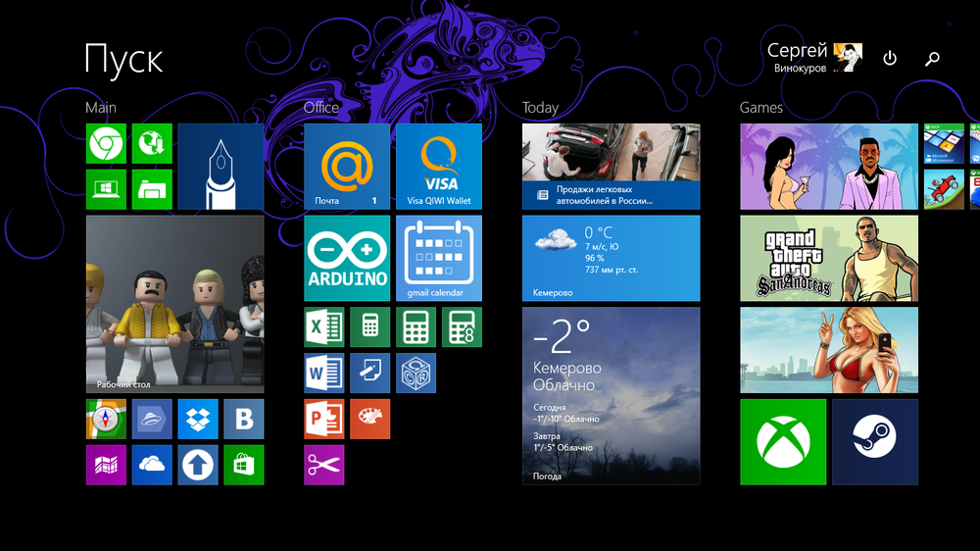980x551 pixels.
Task: Launch the GTA V blonde girl tile
Action: (829, 350)
